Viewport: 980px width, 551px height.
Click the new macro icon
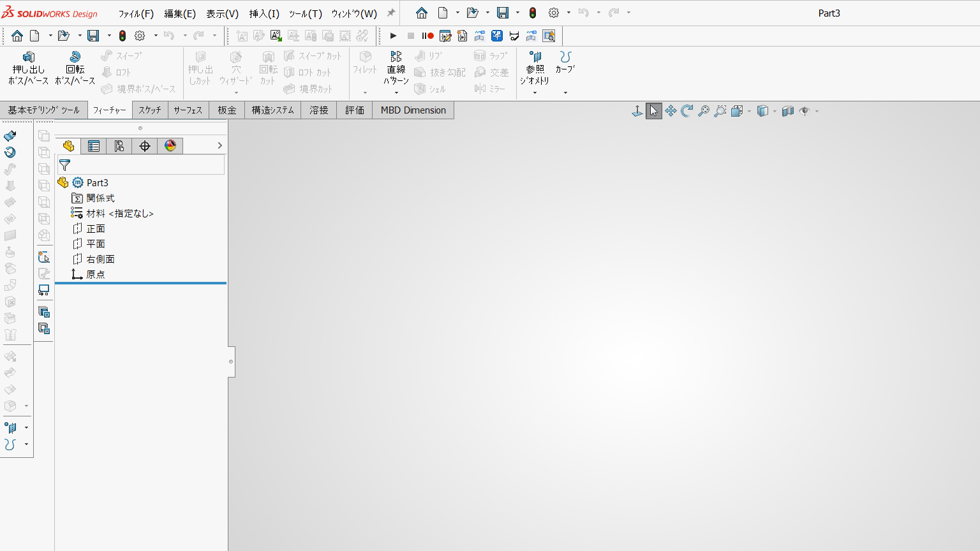point(463,36)
